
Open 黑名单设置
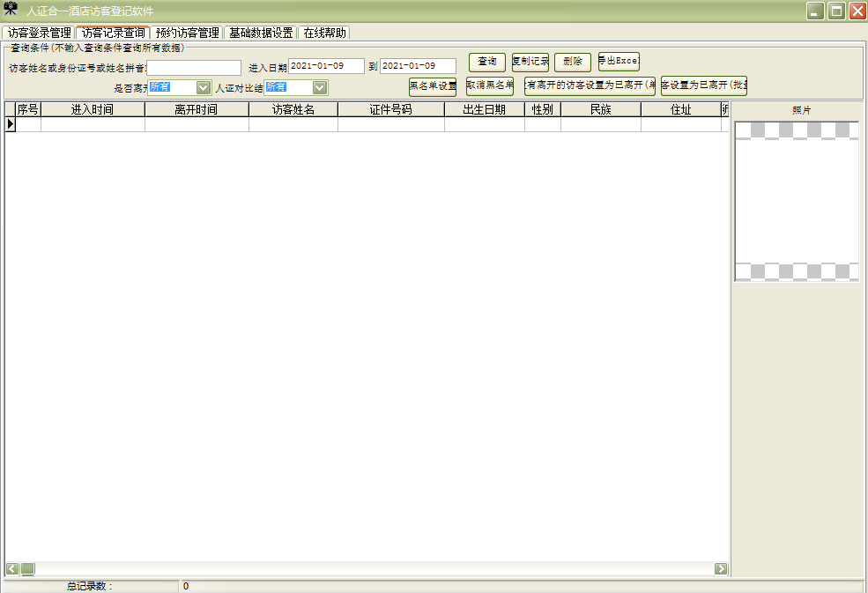pos(433,85)
